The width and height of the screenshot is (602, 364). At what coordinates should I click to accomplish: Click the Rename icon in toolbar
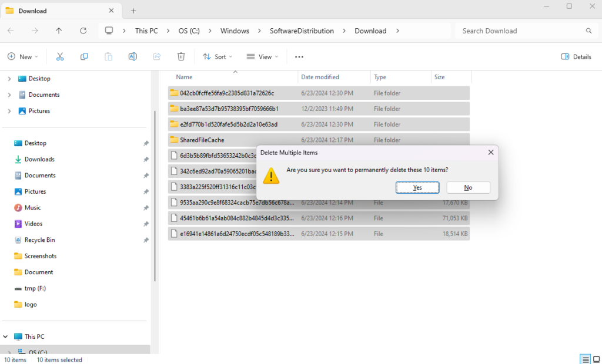(x=133, y=57)
